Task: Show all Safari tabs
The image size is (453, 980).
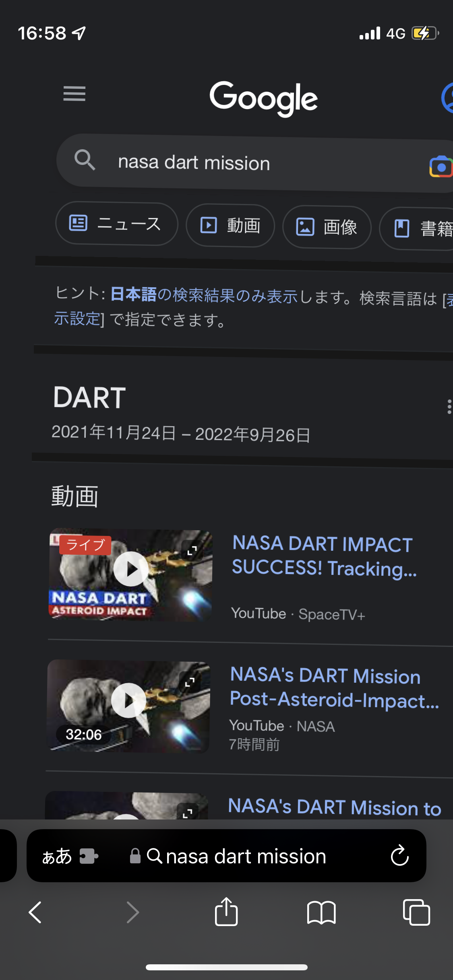Action: tap(416, 912)
